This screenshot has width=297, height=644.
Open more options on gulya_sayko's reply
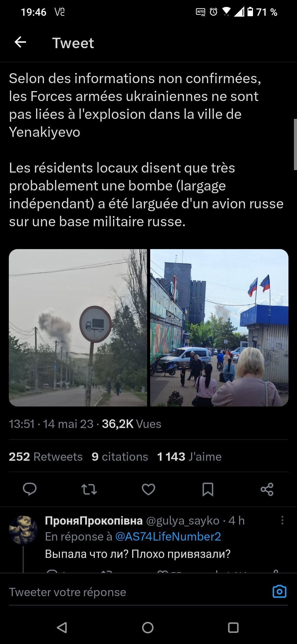coord(282,520)
